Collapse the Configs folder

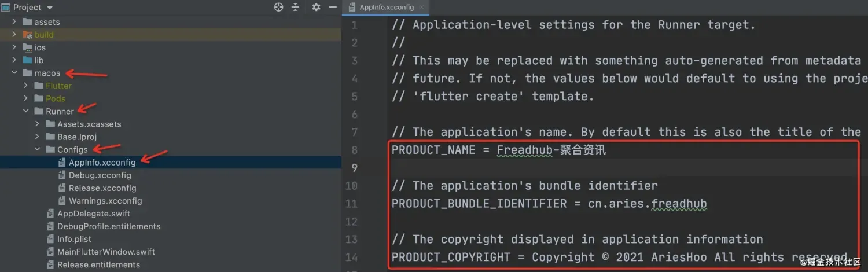pyautogui.click(x=38, y=150)
